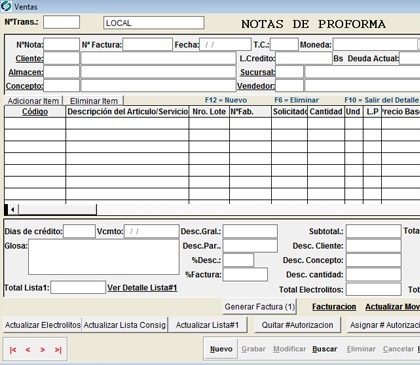The width and height of the screenshot is (420, 365).
Task: Switch to Eliminar Item tab
Action: [94, 101]
